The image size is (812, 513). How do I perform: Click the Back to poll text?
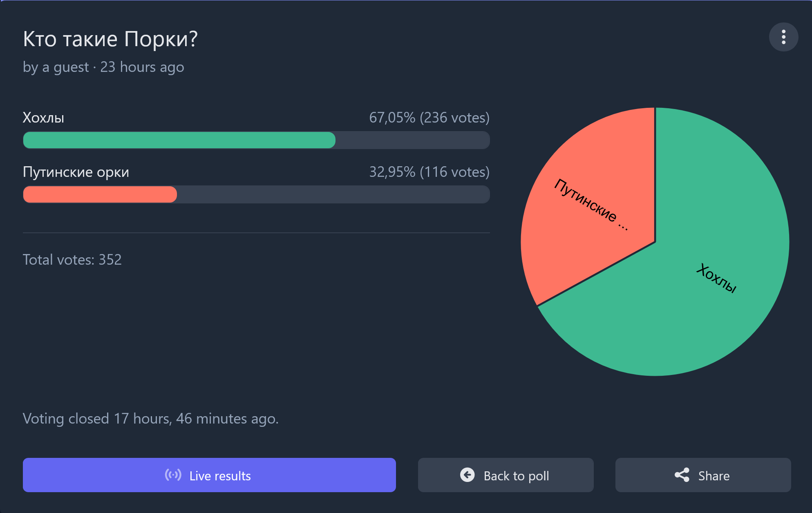[x=516, y=476]
